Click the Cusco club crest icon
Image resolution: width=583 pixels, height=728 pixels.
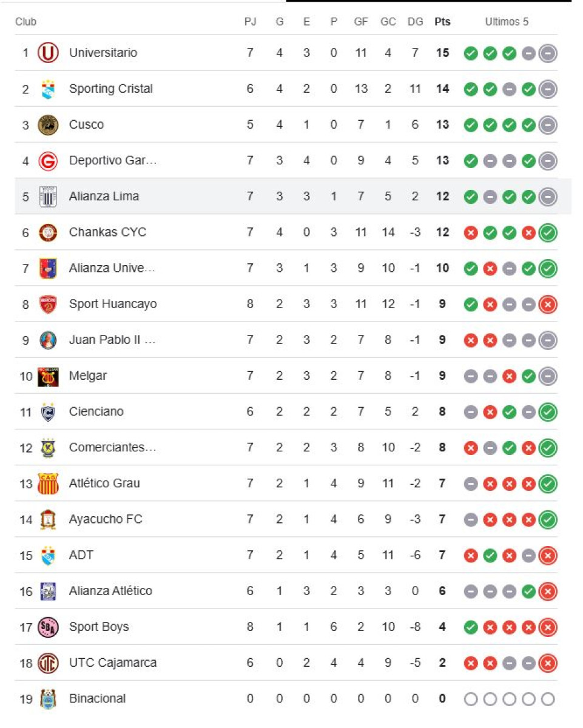(x=48, y=125)
